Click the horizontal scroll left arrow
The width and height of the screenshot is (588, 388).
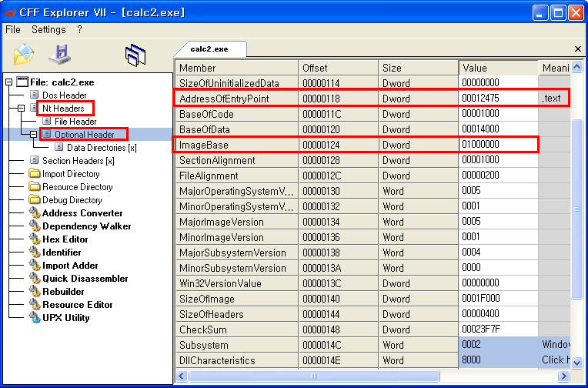[x=182, y=376]
